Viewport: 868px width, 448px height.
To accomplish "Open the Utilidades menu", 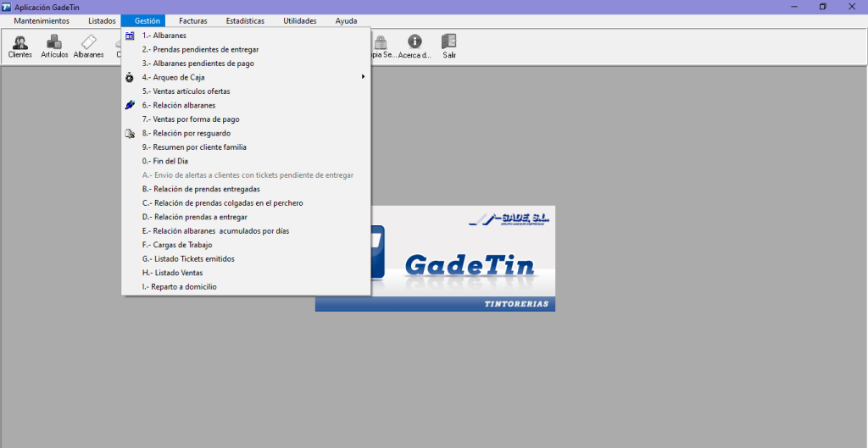I will (x=300, y=20).
